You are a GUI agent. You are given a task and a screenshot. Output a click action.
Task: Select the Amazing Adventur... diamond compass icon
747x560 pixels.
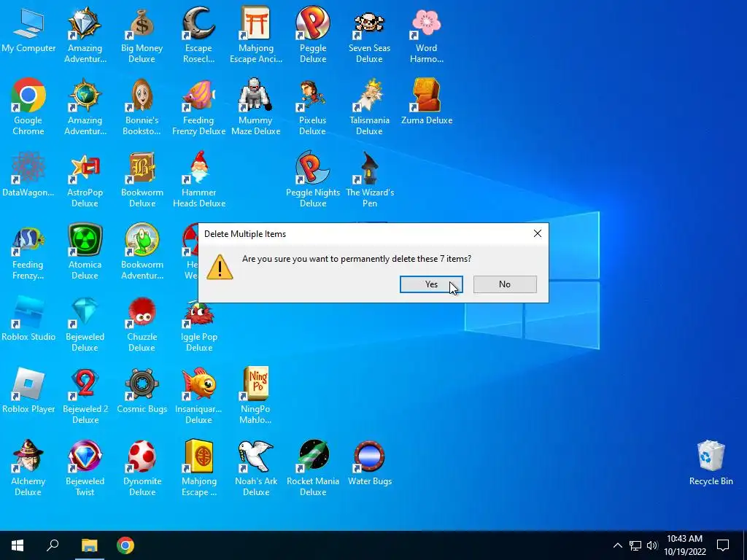pos(85,24)
